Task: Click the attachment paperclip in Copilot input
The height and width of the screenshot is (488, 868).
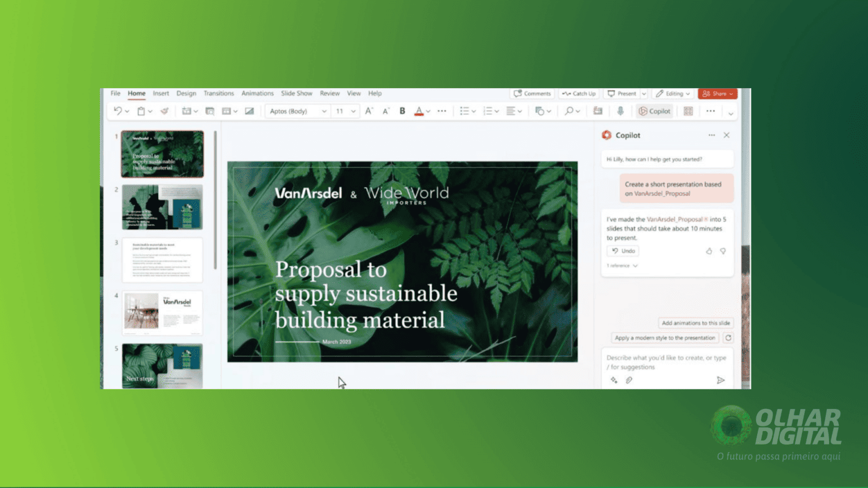Action: tap(629, 380)
